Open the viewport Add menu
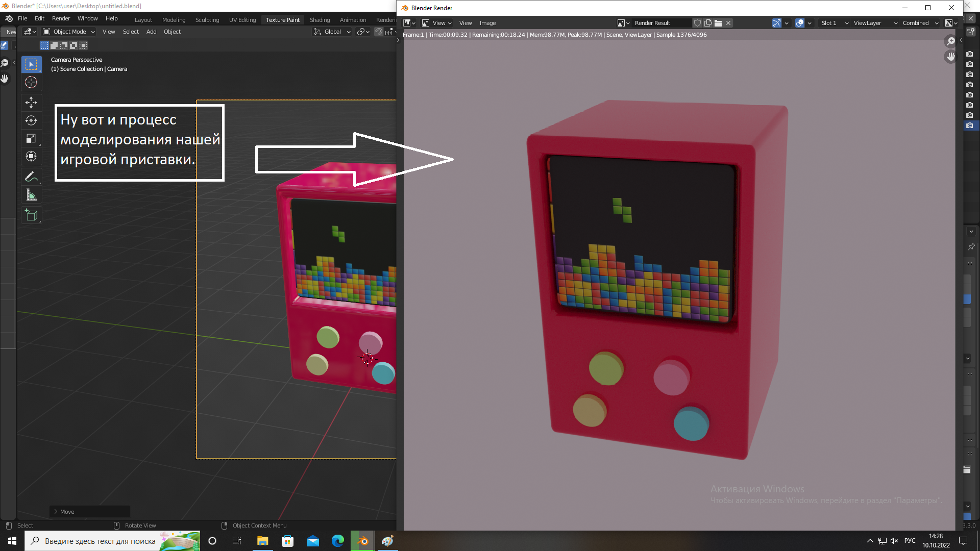980x551 pixels. tap(151, 32)
